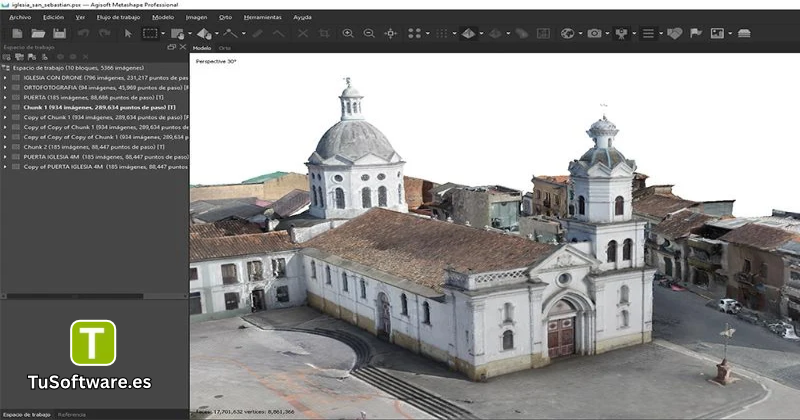Open the Move region tool dropdown arrow
The image size is (800, 420).
point(190,34)
